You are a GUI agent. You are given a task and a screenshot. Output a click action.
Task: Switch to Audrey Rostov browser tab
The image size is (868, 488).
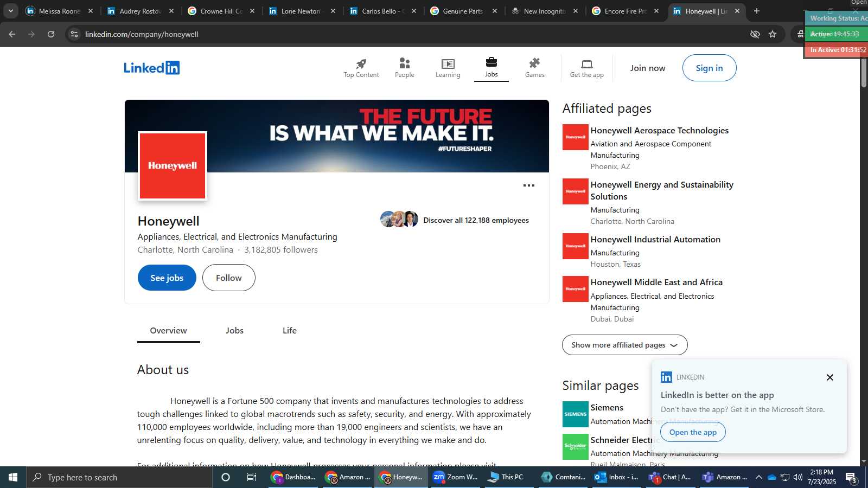[x=140, y=11]
